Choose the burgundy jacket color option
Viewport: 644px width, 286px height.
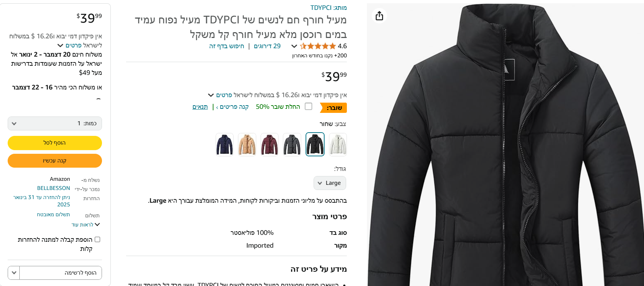tap(269, 144)
